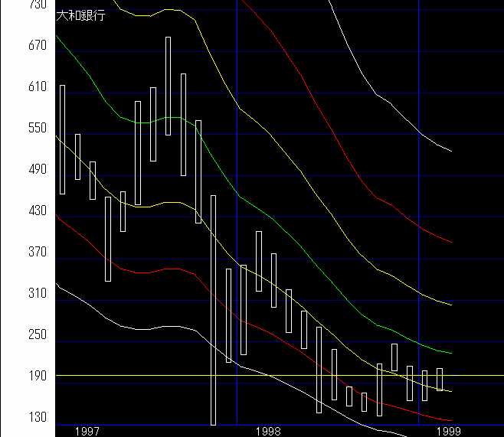Click the 1998 year label on the time axis
Viewport: 504px width, 437px height.
tap(268, 431)
